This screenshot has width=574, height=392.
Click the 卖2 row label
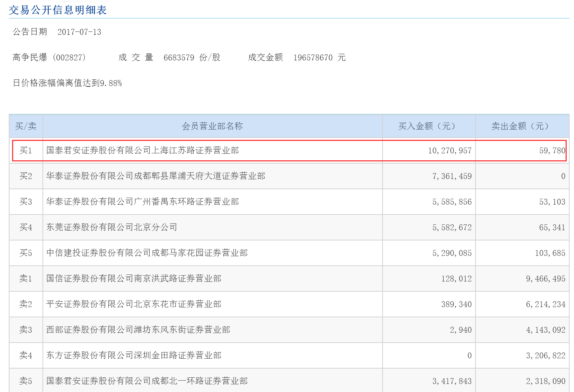point(26,304)
